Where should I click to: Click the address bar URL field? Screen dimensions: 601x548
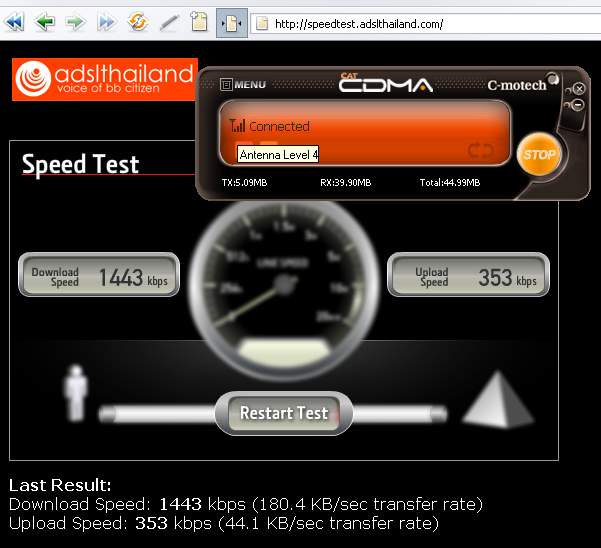coord(425,24)
